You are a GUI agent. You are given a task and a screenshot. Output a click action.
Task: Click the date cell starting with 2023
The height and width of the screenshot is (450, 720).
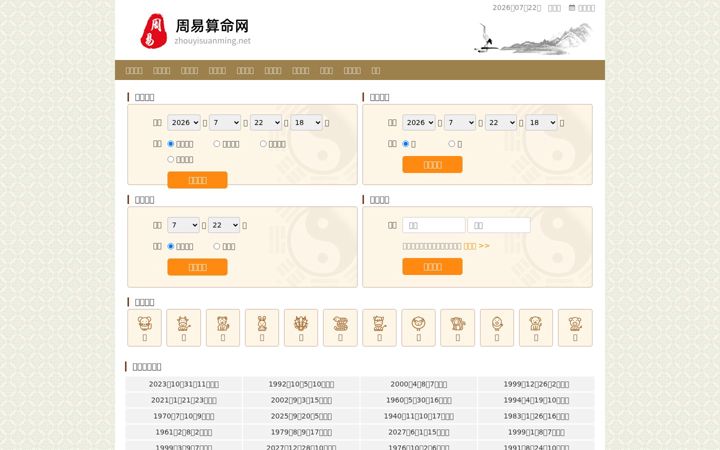click(x=184, y=384)
